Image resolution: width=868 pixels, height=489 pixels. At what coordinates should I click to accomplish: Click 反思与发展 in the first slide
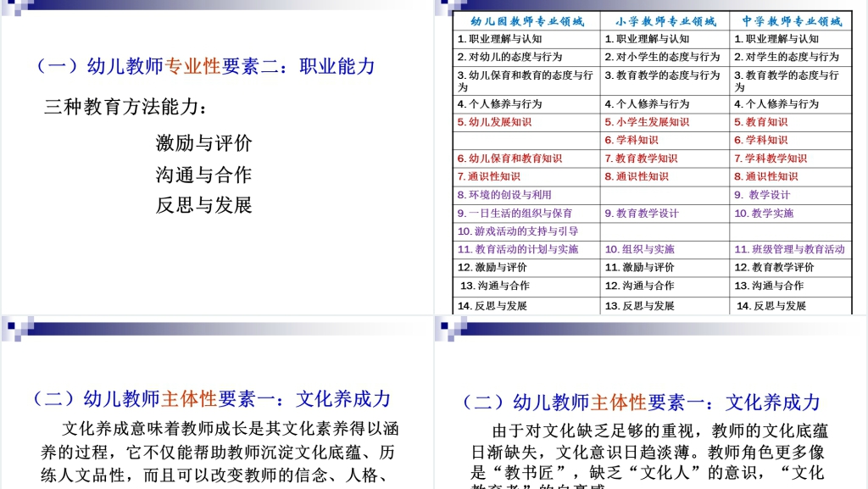tap(203, 205)
